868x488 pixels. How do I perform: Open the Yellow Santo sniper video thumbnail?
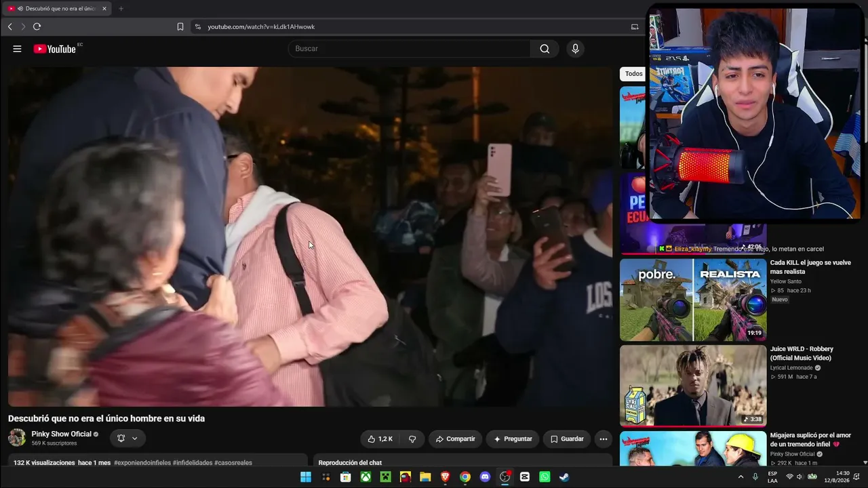693,300
